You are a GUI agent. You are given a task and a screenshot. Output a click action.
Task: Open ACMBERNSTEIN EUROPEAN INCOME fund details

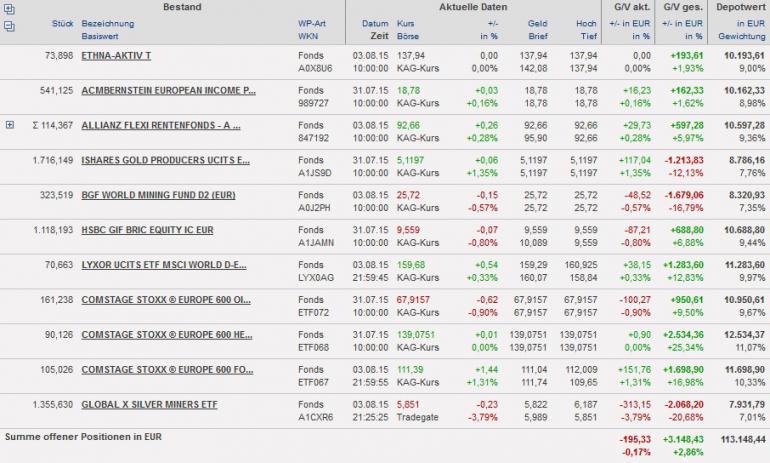click(168, 90)
